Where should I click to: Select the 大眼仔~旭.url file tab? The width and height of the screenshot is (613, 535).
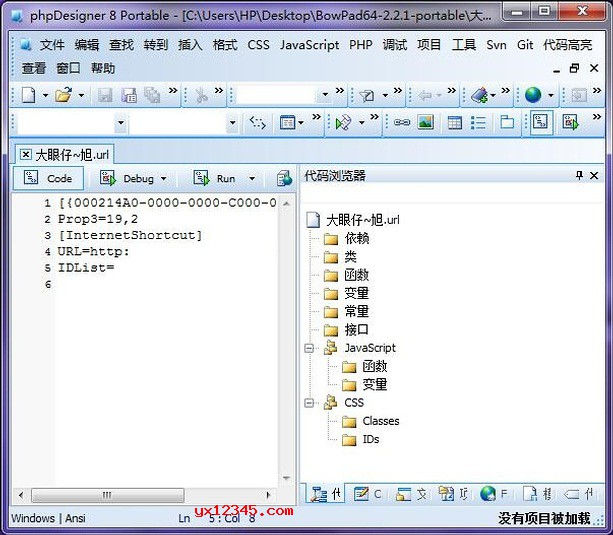66,155
